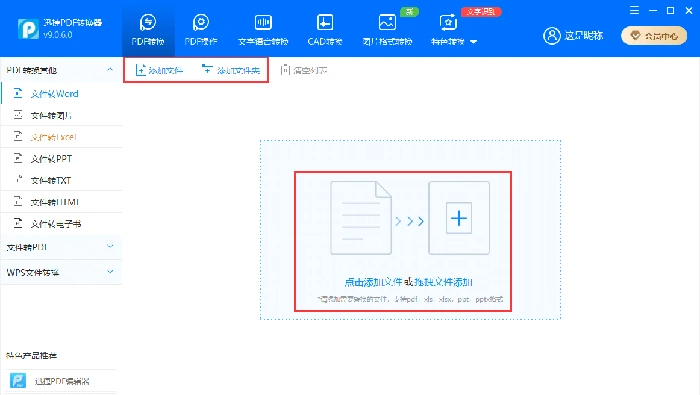Open the image format conversion tab
The width and height of the screenshot is (700, 395).
[387, 30]
